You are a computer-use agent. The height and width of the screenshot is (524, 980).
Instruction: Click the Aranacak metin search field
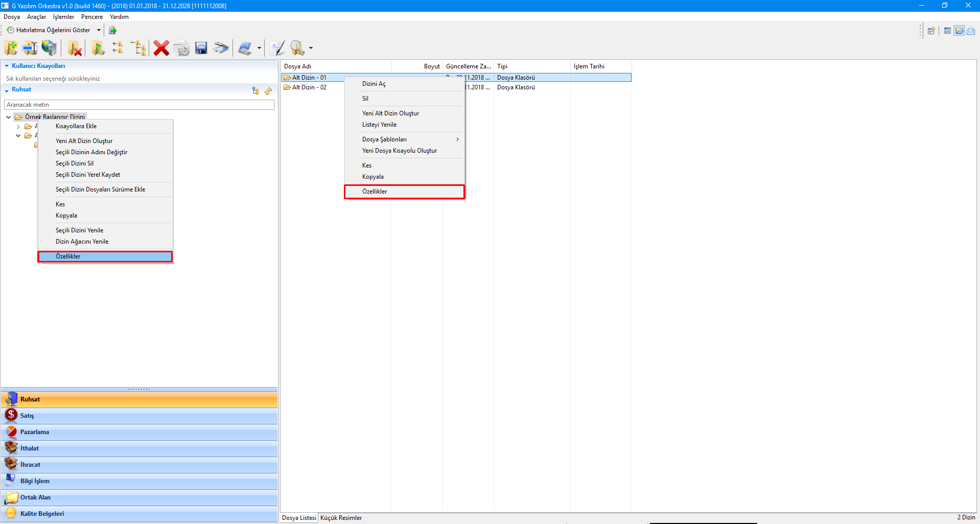coord(139,105)
